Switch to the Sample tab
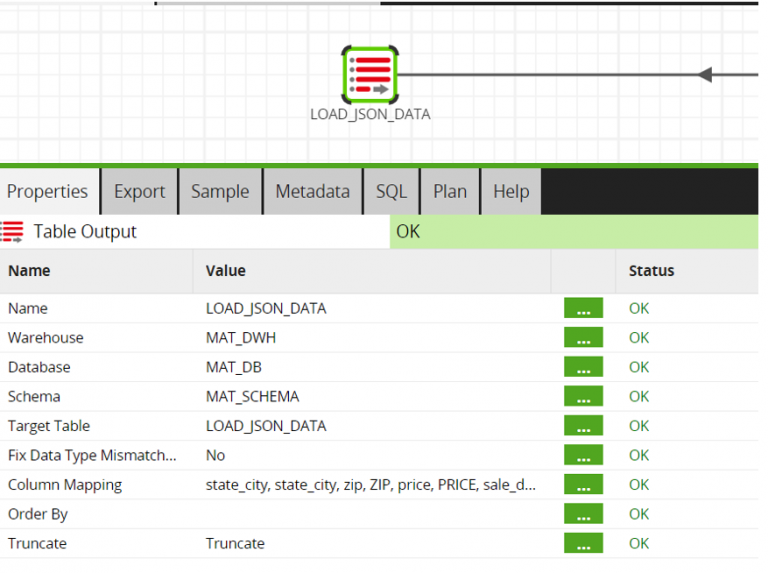Viewport: 768px width, 573px height. click(220, 192)
